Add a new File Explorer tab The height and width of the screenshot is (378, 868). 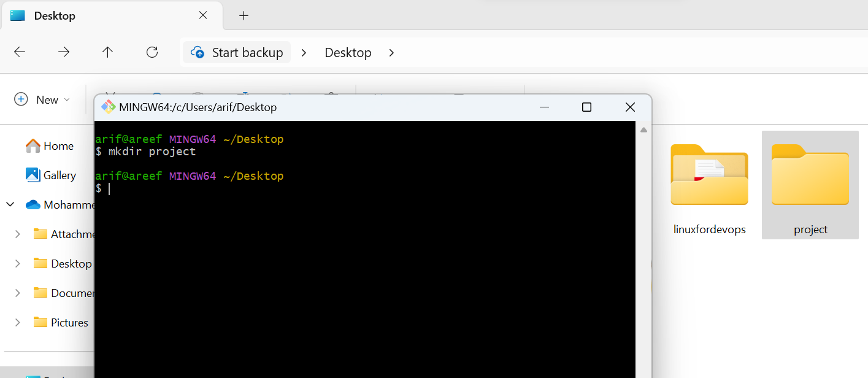click(244, 15)
